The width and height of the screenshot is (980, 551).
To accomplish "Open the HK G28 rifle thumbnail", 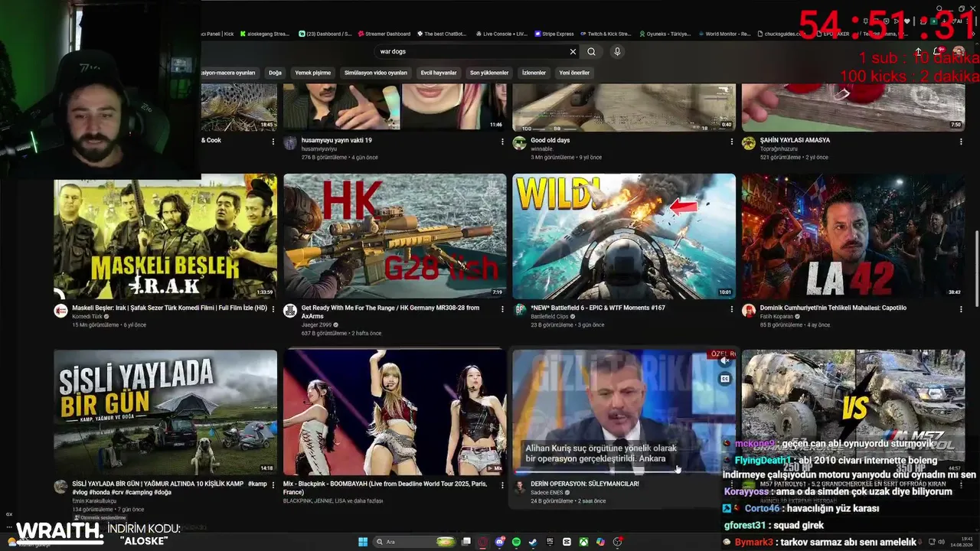I will point(395,236).
